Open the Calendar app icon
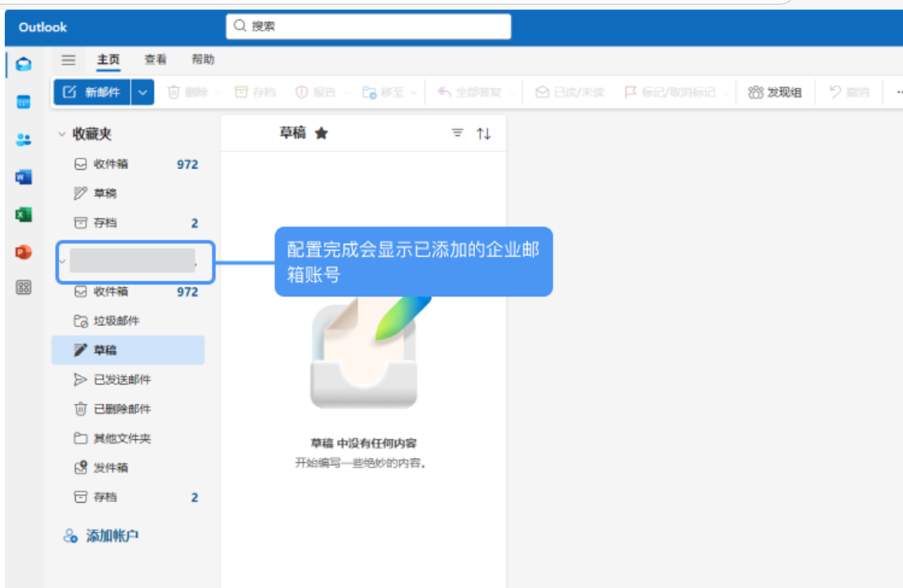Image resolution: width=903 pixels, height=588 pixels. pos(23,102)
